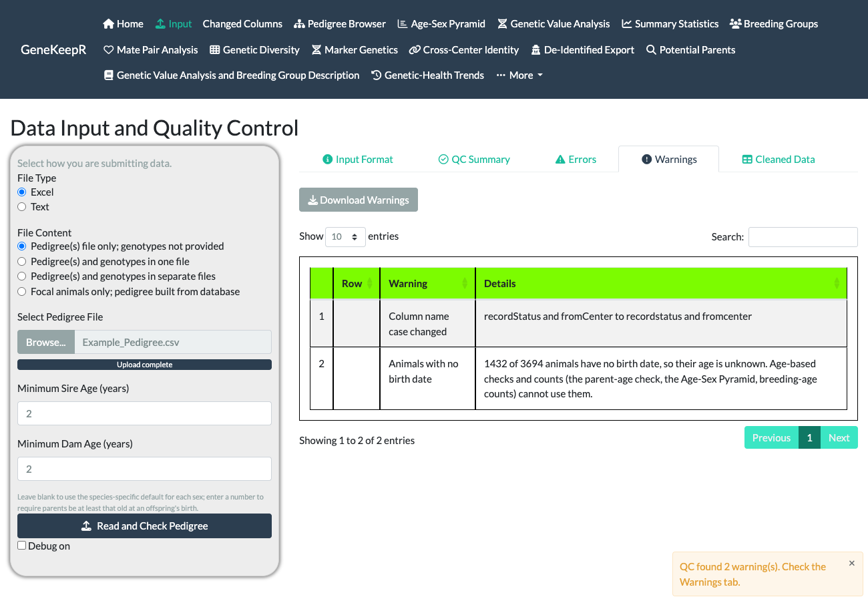868x601 pixels.
Task: Click the Input nav item with upload icon
Action: (174, 23)
